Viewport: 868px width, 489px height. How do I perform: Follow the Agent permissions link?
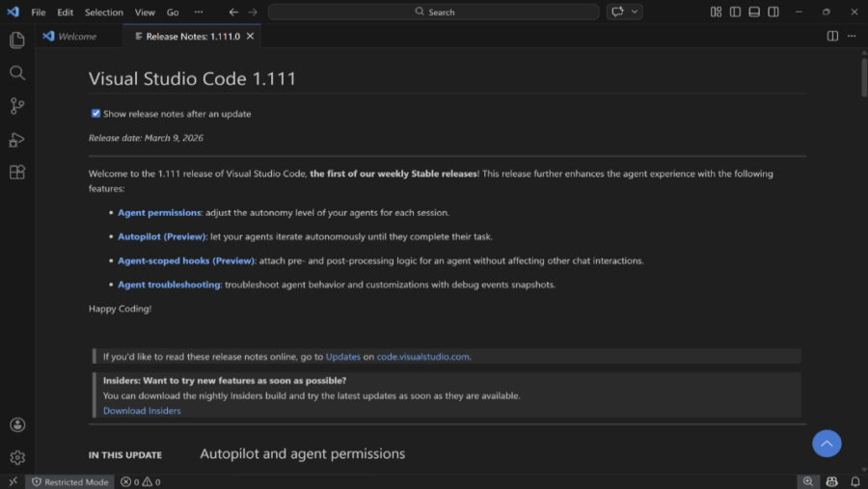click(x=159, y=212)
